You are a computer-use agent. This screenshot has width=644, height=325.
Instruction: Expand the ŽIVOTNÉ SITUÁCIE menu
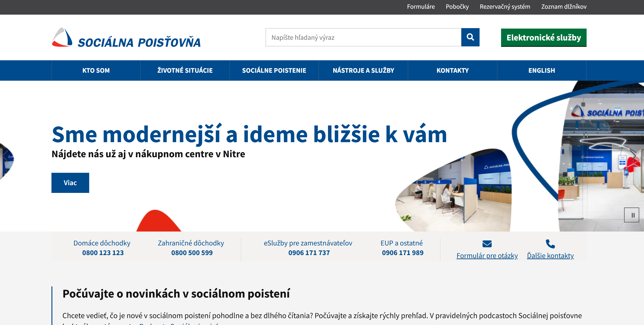coord(185,70)
